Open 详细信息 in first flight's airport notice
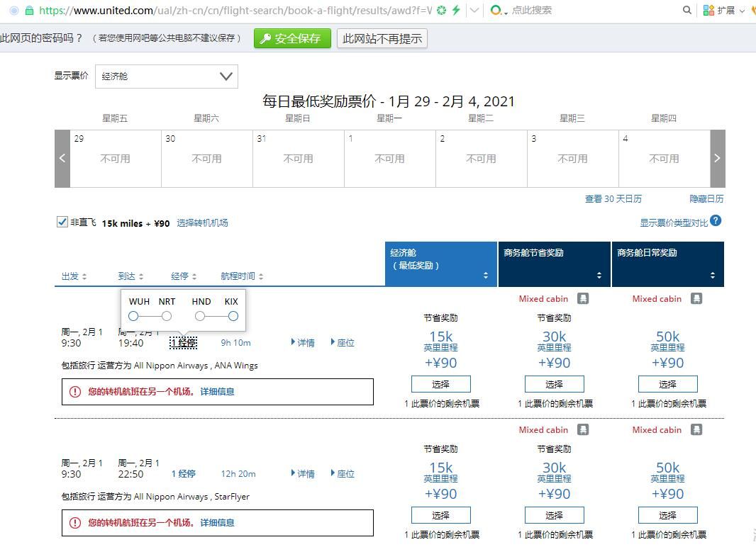 pos(217,391)
